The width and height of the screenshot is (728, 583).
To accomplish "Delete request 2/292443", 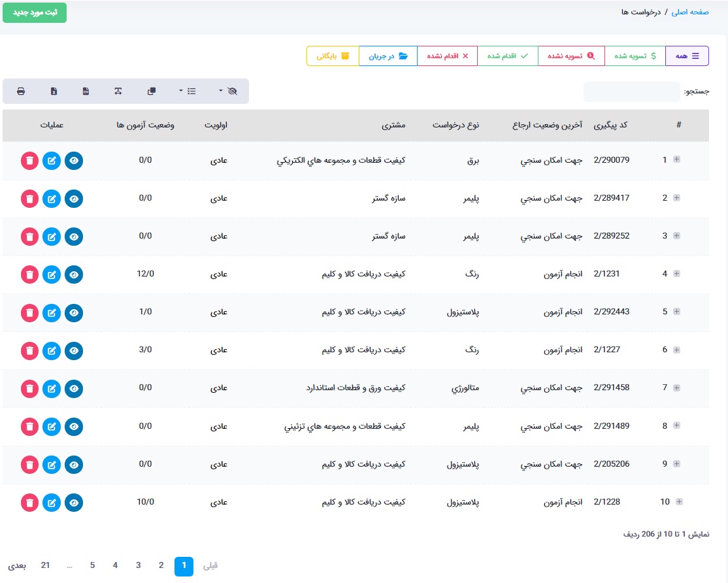I will [29, 313].
